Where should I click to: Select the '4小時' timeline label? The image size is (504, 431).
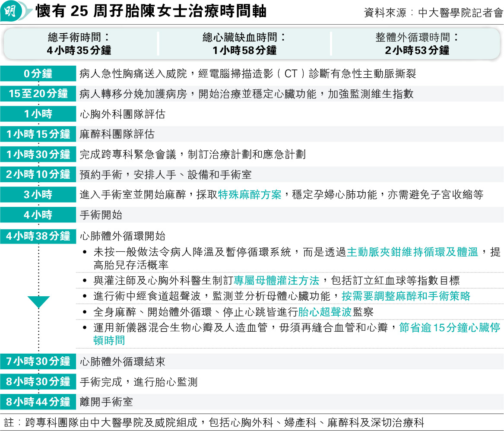coord(38,215)
